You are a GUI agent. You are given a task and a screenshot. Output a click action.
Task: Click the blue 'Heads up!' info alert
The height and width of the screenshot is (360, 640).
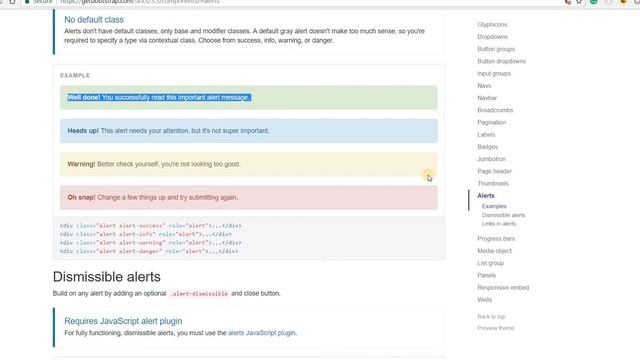click(x=249, y=131)
